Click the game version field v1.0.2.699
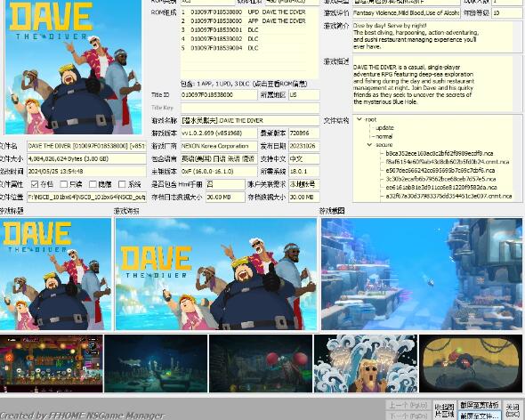This screenshot has height=420, width=525. [219, 133]
